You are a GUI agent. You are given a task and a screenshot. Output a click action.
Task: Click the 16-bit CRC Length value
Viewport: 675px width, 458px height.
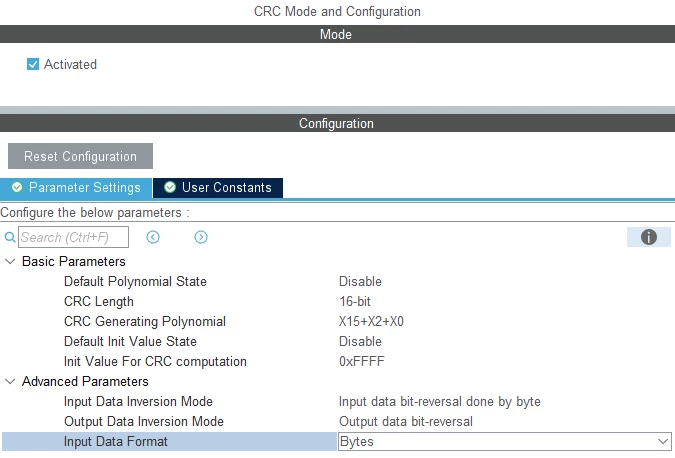(x=355, y=301)
